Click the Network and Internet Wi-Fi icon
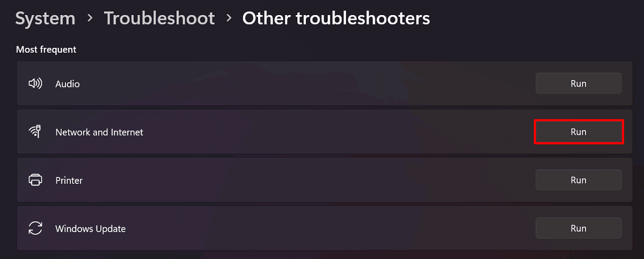Viewport: 644px width, 259px height. (35, 132)
